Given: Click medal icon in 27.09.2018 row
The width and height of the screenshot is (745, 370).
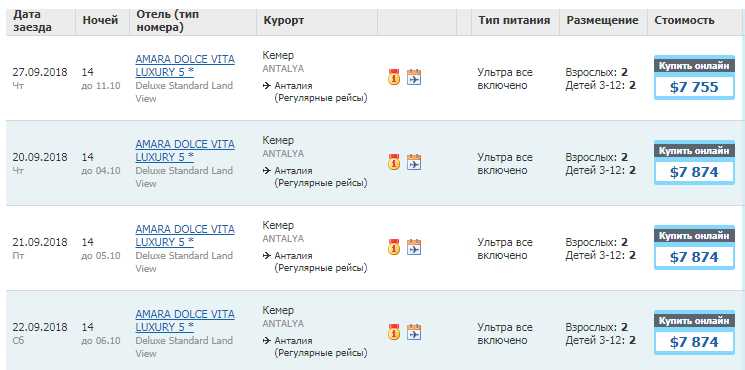Looking at the screenshot, I should tap(394, 77).
